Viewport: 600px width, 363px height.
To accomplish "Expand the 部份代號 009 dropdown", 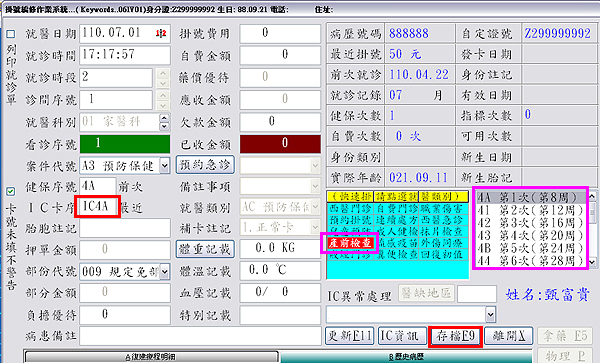I will coord(165,272).
